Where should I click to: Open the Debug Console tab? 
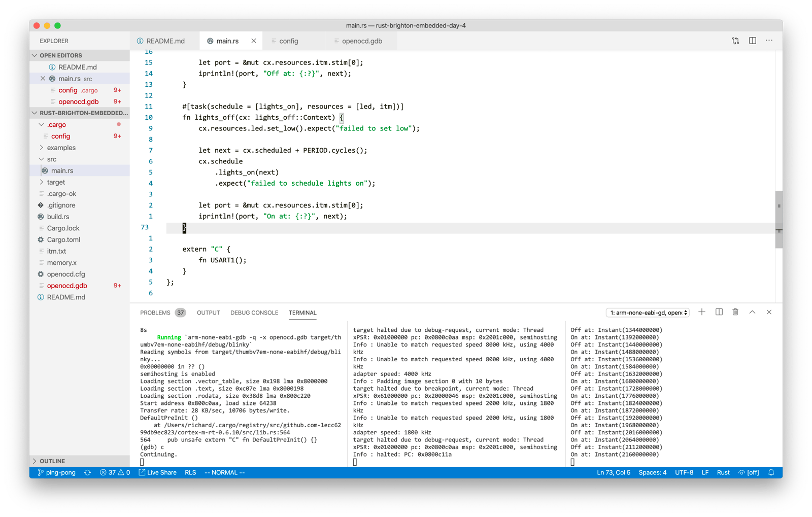(254, 313)
